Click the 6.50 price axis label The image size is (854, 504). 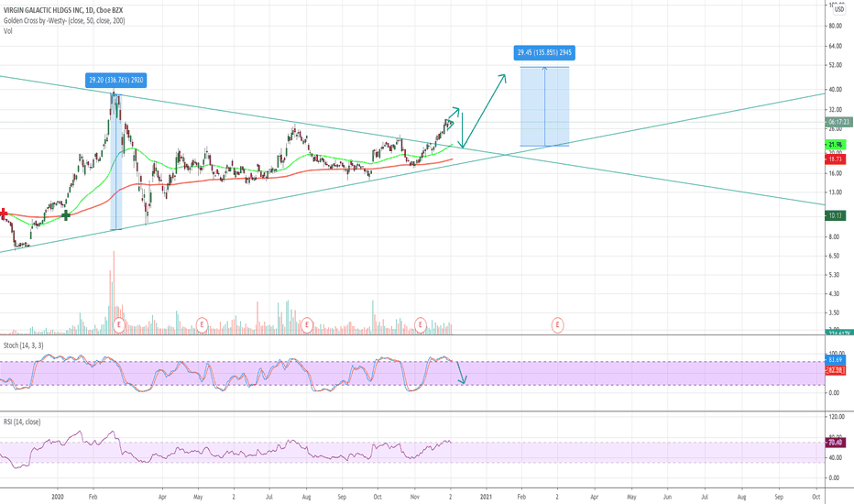point(835,256)
